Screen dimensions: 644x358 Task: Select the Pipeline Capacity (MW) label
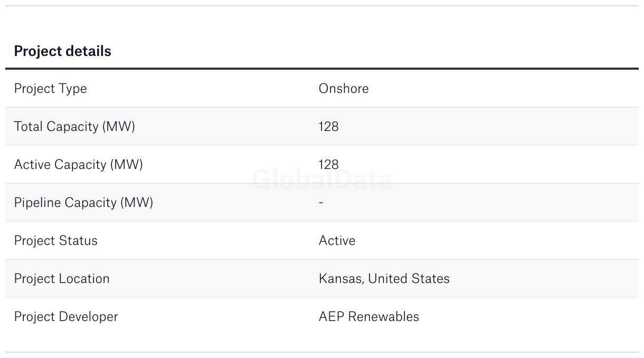click(x=83, y=203)
